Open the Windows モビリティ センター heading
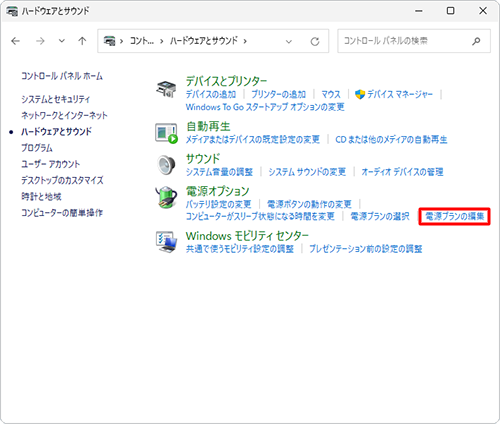500x424 pixels. point(247,236)
